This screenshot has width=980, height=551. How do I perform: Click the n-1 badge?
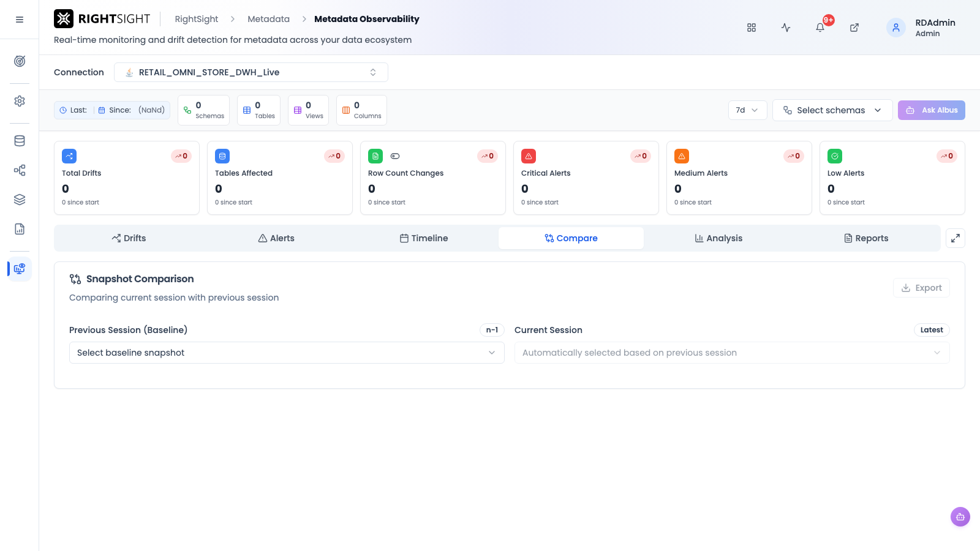pos(492,330)
